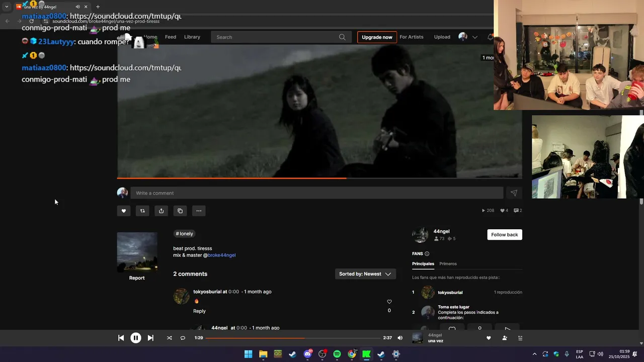The width and height of the screenshot is (644, 362).
Task: Toggle shuffle in the player bar
Action: pyautogui.click(x=169, y=338)
